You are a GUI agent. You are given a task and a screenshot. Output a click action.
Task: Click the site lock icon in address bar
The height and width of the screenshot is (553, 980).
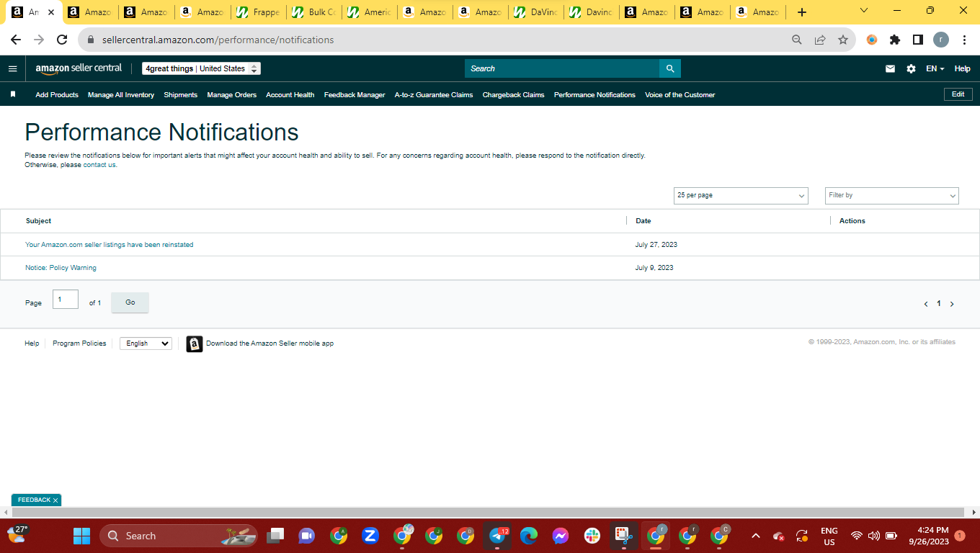91,40
